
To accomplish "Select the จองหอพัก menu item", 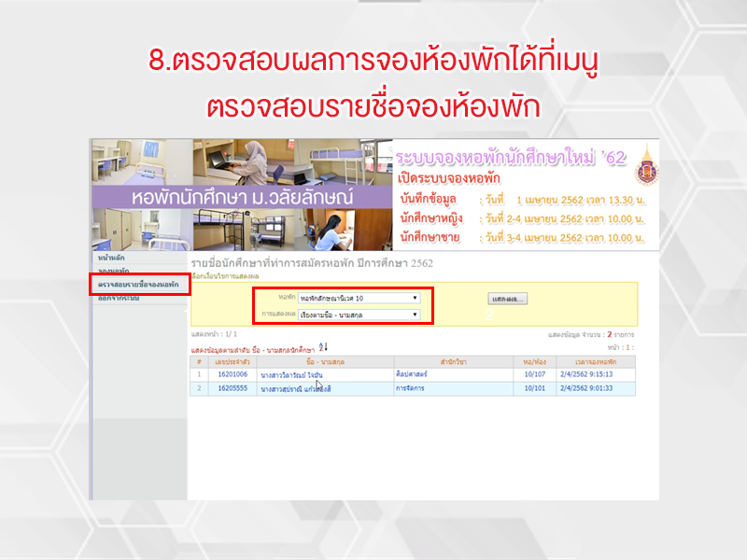I will click(x=113, y=271).
